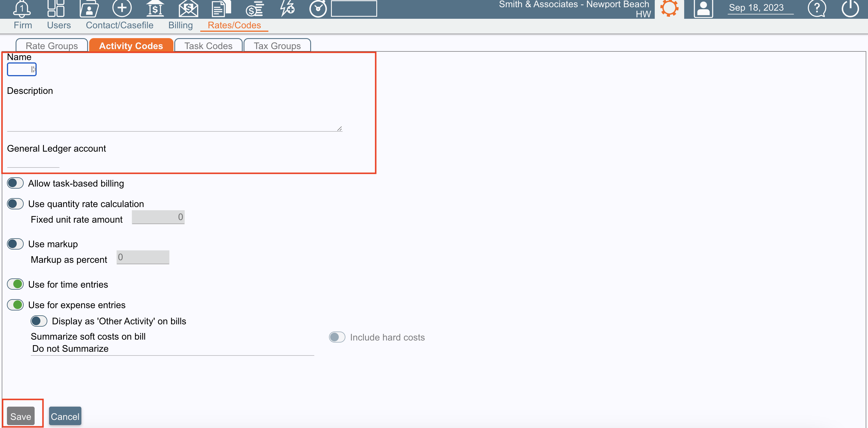Click the add new plus icon
The image size is (868, 428).
(122, 8)
